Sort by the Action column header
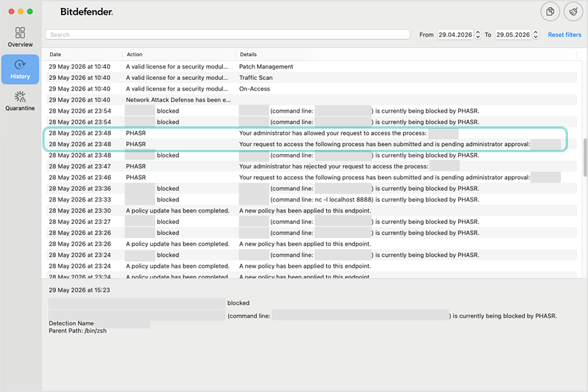588x392 pixels. 134,54
